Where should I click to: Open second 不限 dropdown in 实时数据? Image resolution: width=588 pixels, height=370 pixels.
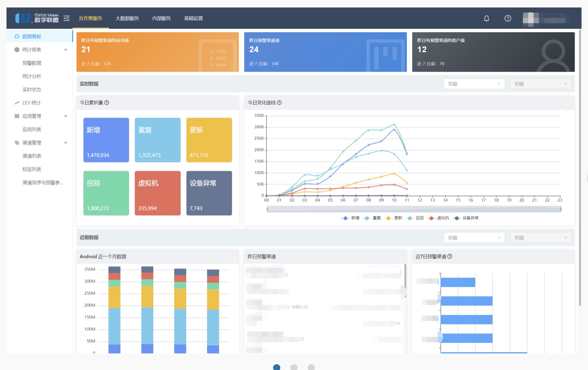[x=541, y=84]
